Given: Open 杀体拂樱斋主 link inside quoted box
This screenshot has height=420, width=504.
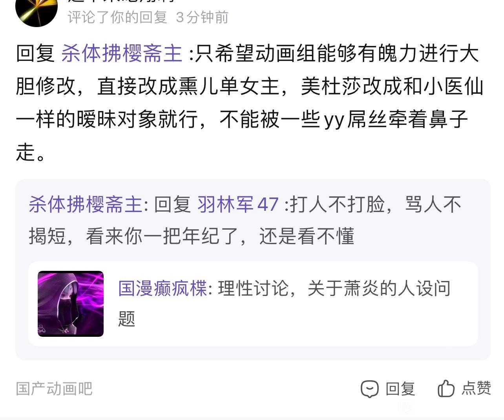Looking at the screenshot, I should coord(85,205).
